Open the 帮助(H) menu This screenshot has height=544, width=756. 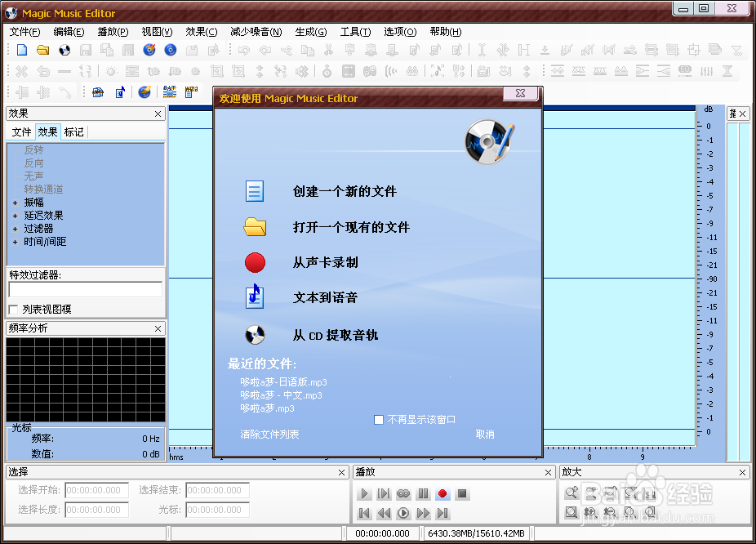(x=446, y=32)
